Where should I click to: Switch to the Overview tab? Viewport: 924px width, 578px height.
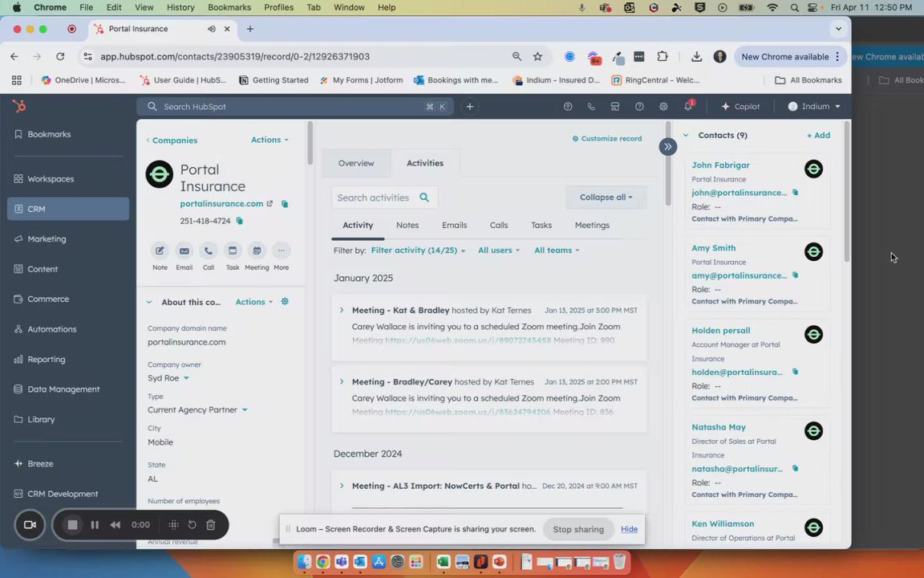pos(356,163)
